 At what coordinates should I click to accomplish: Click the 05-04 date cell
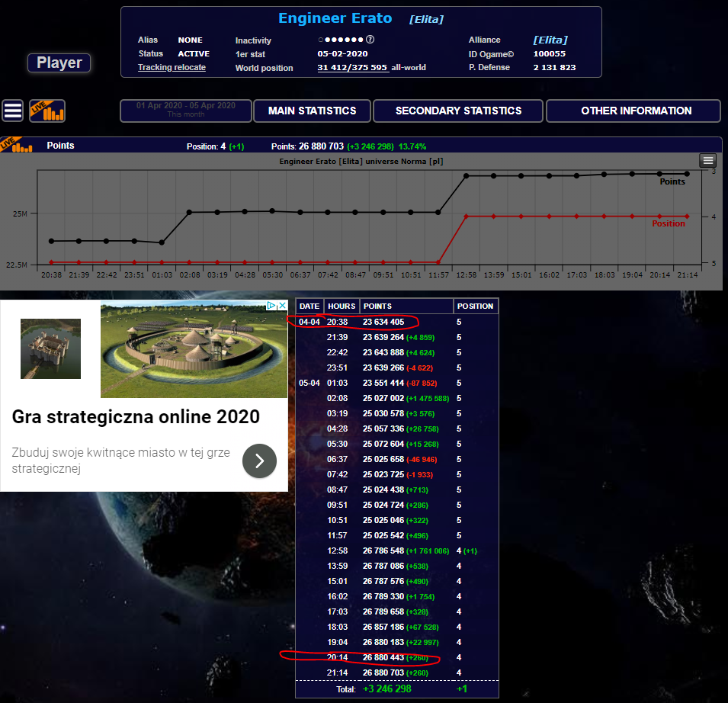309,383
